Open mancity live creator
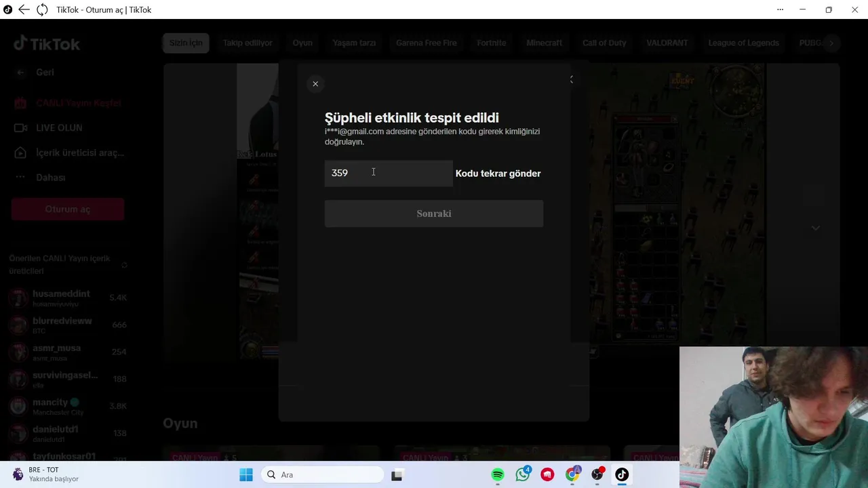Viewport: 868px width, 488px height. 68,406
